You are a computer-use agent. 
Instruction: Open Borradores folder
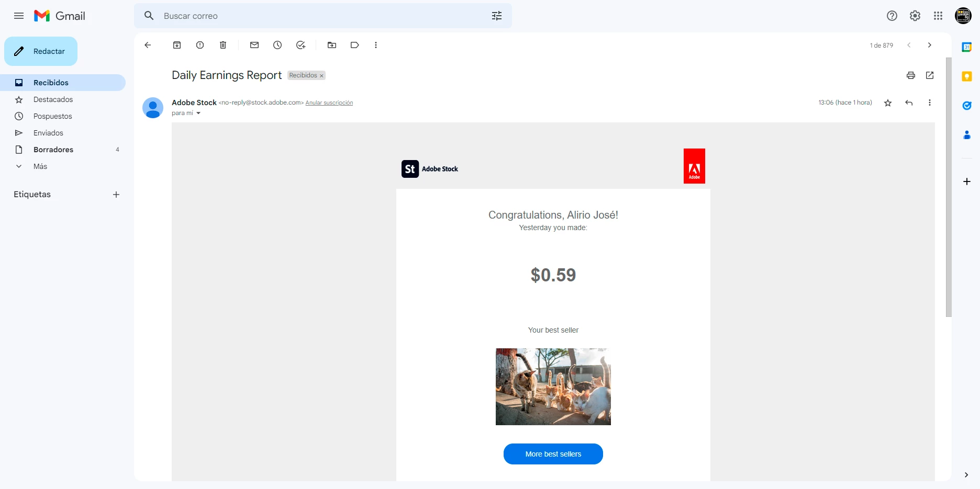63,150
